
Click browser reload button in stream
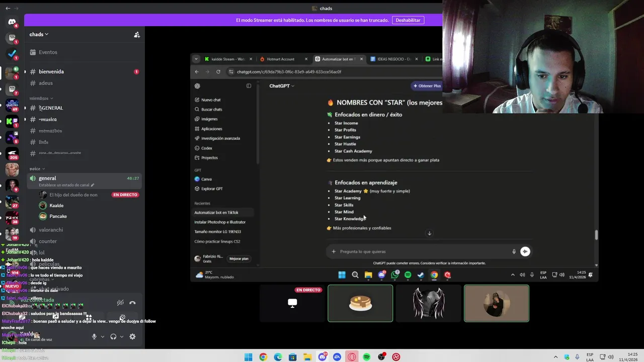(218, 72)
